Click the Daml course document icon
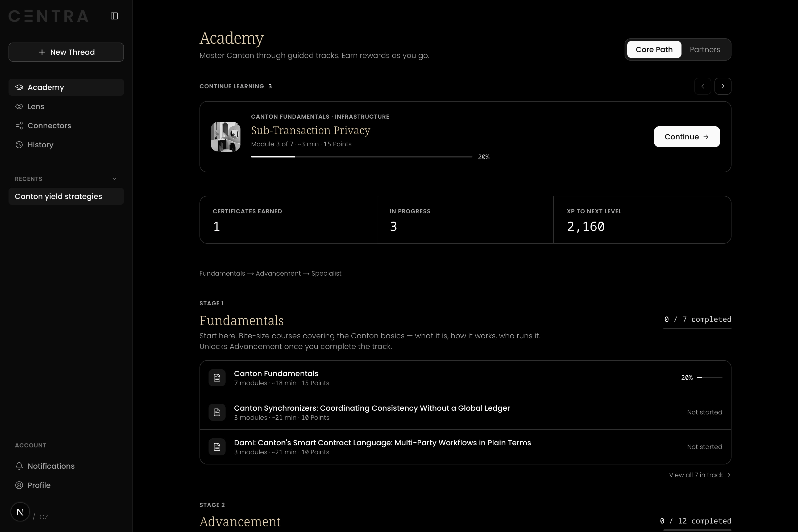 coord(217,447)
